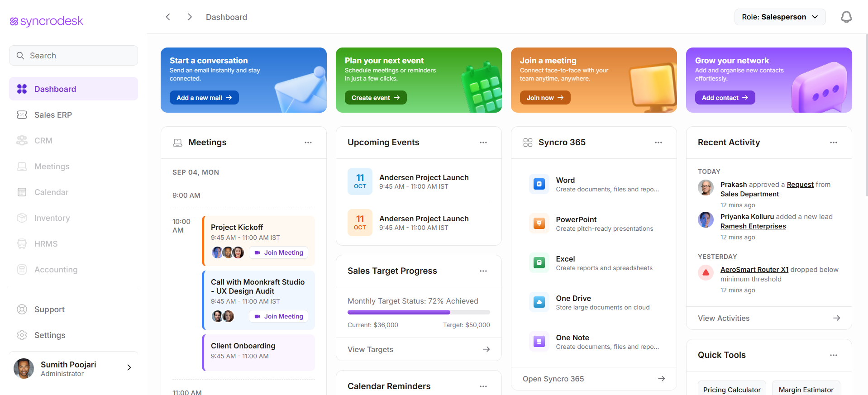Click the Join now button
868x395 pixels.
click(x=545, y=98)
